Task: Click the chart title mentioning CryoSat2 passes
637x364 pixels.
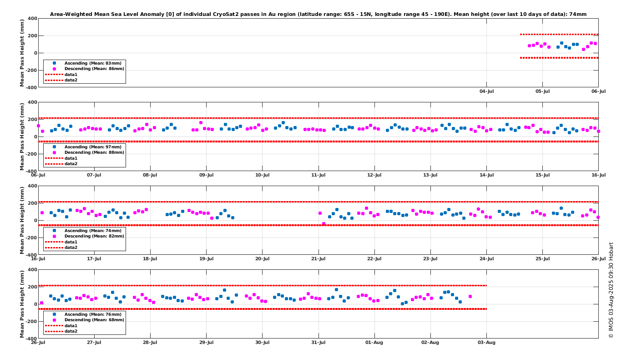Action: [x=318, y=15]
